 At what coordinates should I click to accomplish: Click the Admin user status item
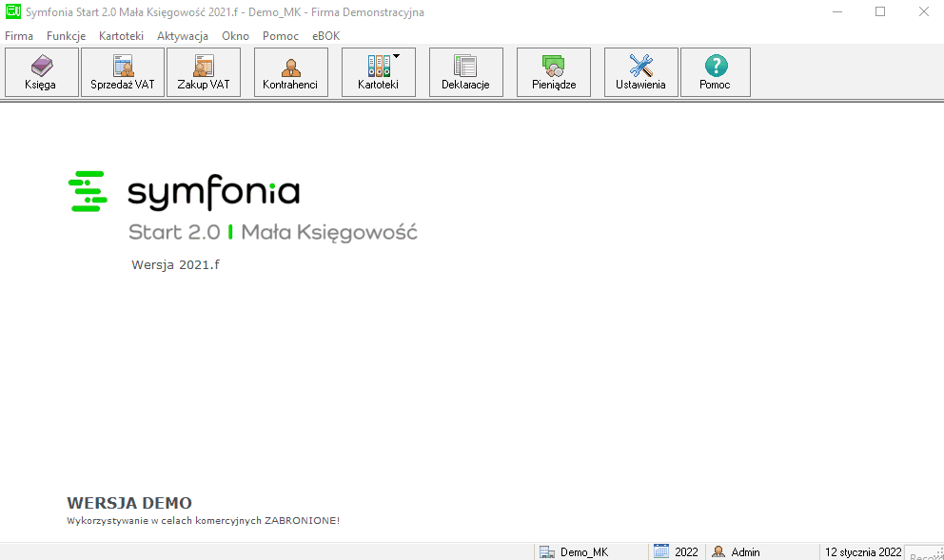point(736,551)
